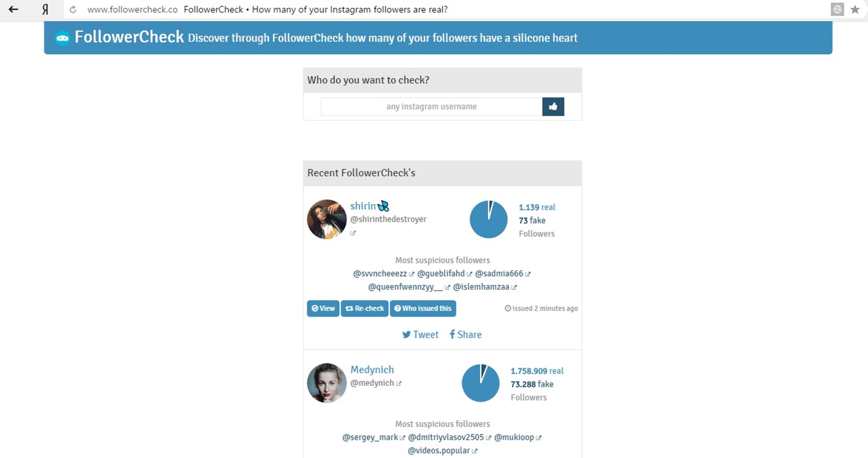Bookmark the page with the star icon
Viewport: 868px width, 458px height.
pyautogui.click(x=855, y=9)
